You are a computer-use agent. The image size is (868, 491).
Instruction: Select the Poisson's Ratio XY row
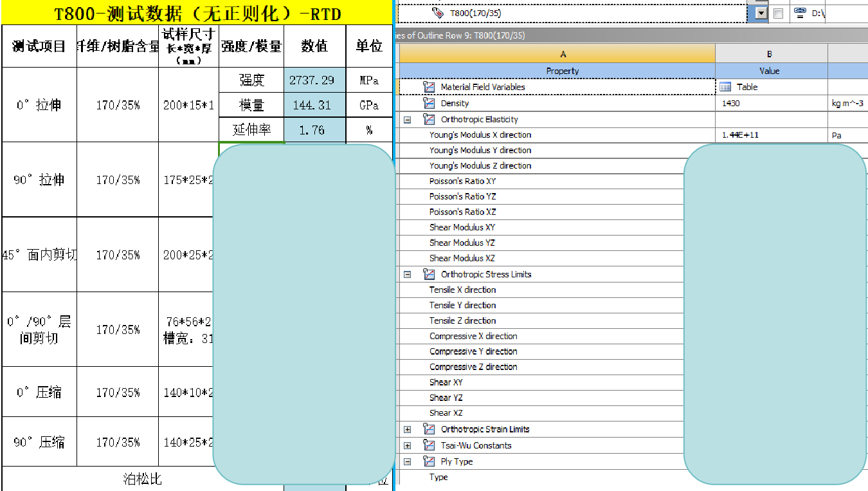(541, 181)
